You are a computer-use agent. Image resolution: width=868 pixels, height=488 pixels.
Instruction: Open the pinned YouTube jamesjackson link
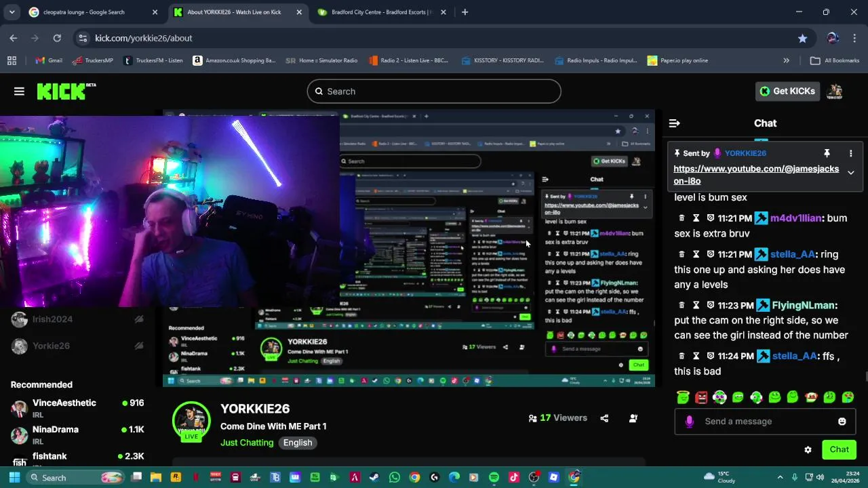(x=756, y=175)
